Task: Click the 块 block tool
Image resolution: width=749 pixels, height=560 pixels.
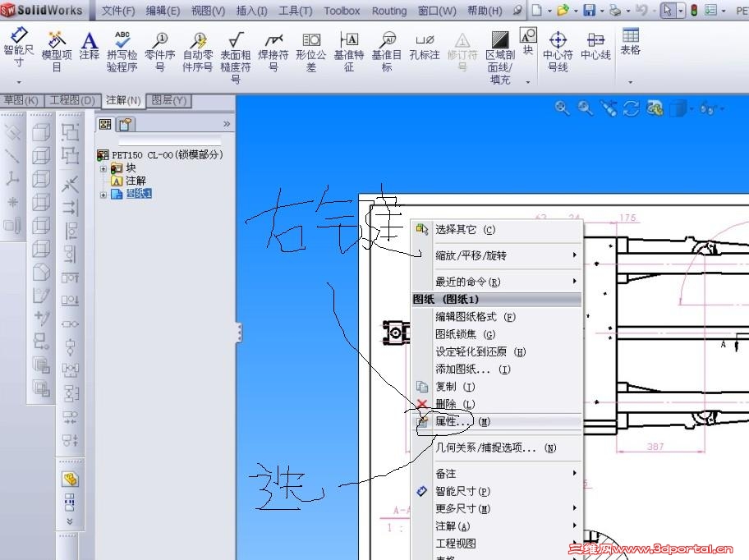Action: (x=528, y=41)
